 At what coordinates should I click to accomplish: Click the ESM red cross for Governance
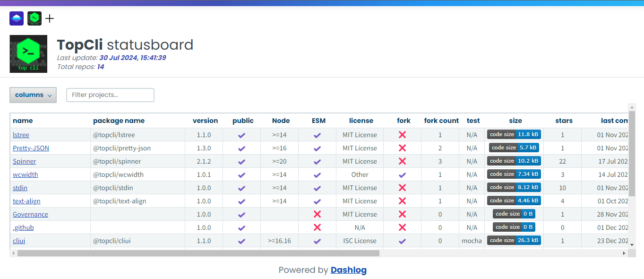pos(317,214)
